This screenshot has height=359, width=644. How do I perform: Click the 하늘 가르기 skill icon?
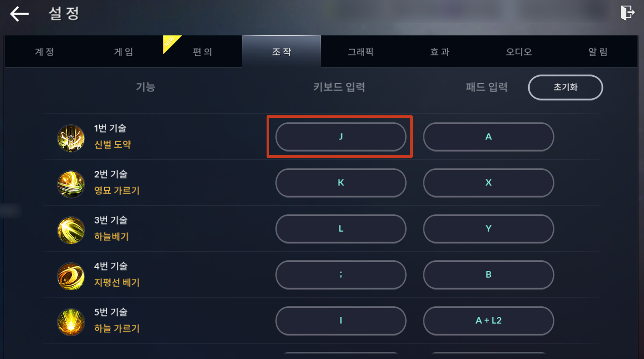pos(71,322)
